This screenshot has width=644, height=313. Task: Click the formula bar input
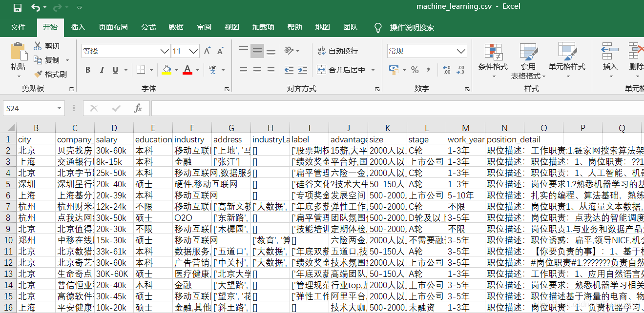[397, 108]
